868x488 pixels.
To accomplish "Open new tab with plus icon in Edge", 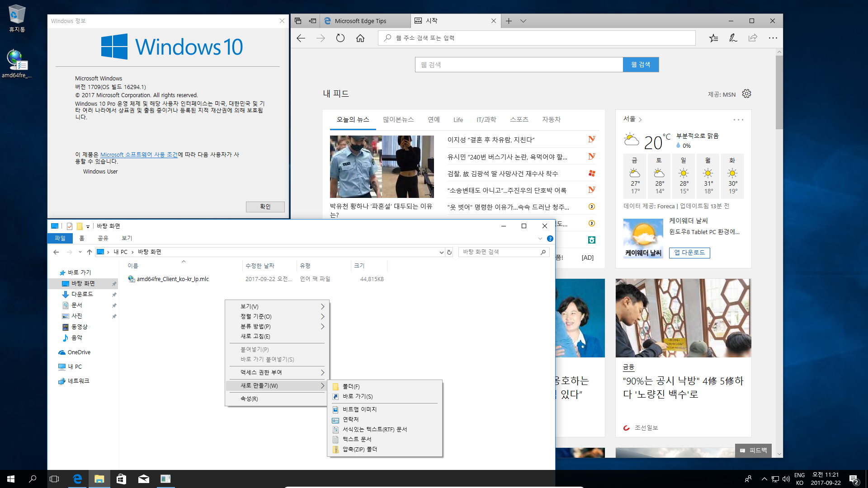I will [x=509, y=21].
